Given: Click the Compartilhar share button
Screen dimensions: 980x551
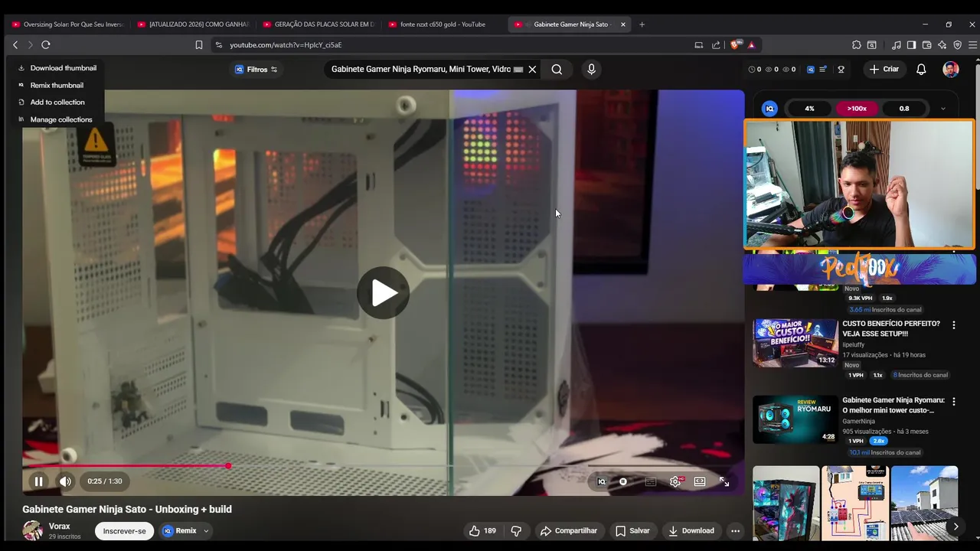Looking at the screenshot, I should (568, 530).
